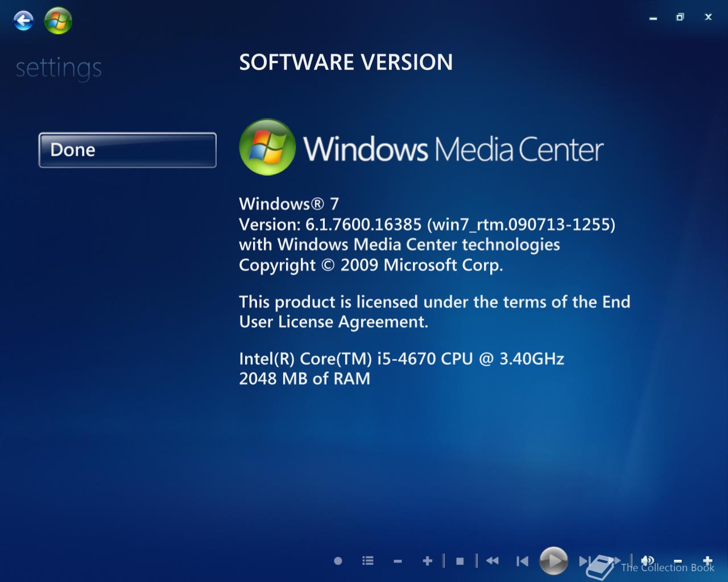The image size is (728, 582).
Task: Channel up with the first plus button
Action: 428,561
